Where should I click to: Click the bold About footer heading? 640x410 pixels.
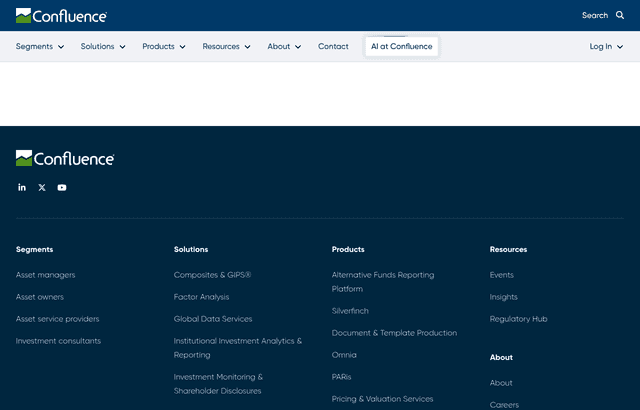click(501, 357)
